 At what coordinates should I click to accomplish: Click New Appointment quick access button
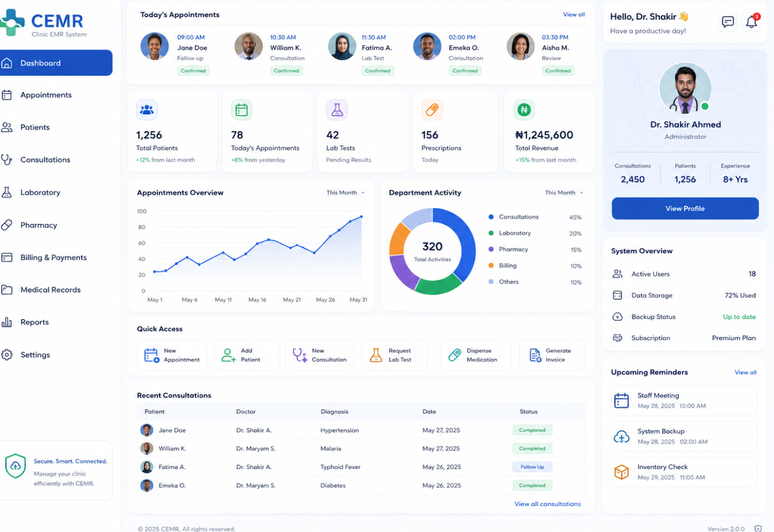[x=172, y=355]
